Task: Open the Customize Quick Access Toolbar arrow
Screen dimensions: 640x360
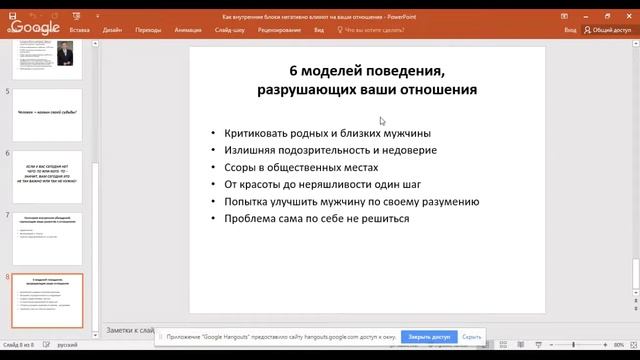Action: (98, 16)
